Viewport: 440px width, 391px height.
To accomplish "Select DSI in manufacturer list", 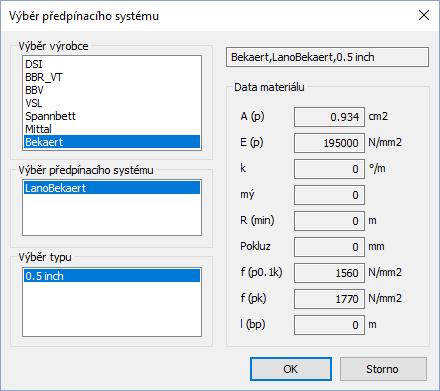I will [112, 64].
